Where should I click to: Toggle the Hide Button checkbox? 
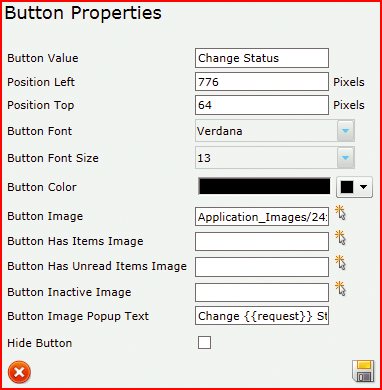204,342
